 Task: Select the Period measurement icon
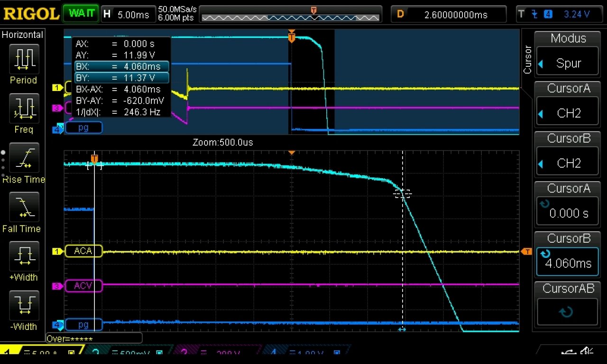(x=24, y=58)
